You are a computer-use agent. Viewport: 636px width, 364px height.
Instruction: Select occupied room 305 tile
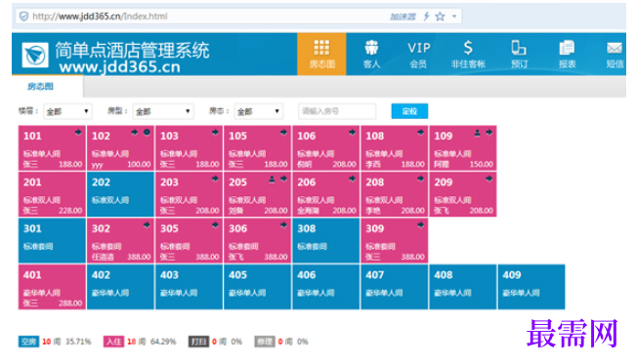click(x=189, y=241)
